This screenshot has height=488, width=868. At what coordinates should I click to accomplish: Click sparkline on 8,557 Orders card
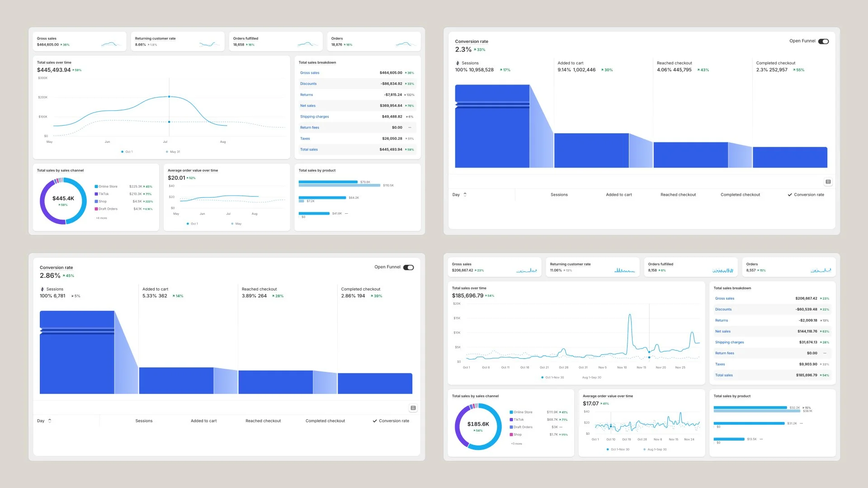(x=821, y=270)
